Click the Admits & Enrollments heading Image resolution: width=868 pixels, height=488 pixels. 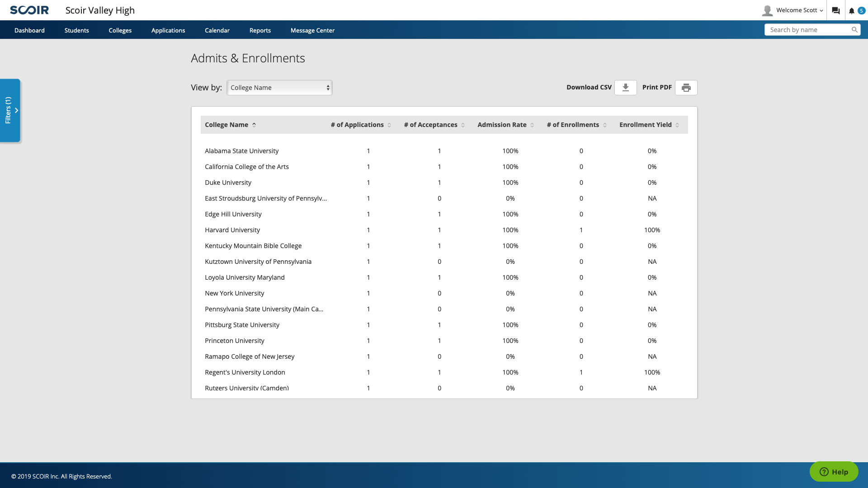(x=248, y=58)
